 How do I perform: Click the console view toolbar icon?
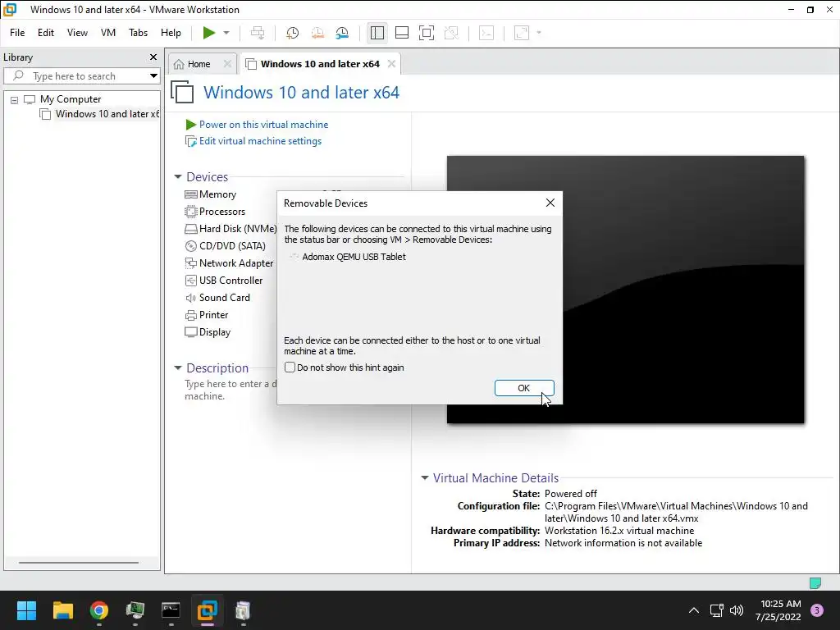click(x=486, y=33)
